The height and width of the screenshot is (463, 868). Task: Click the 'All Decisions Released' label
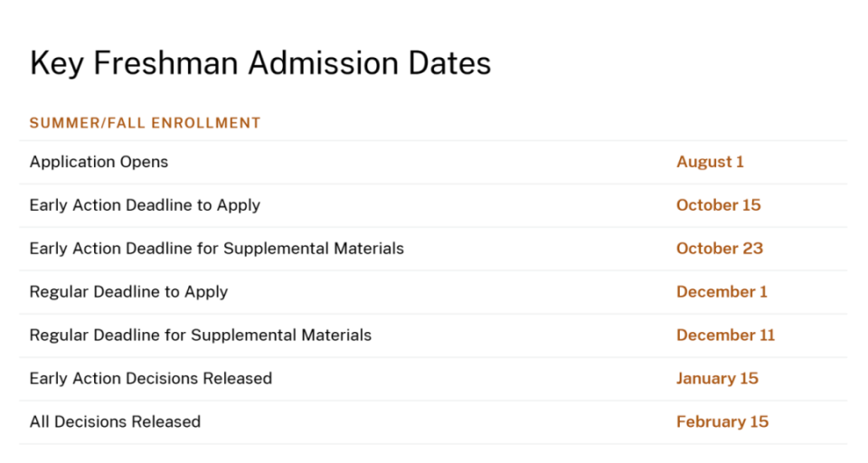pos(115,422)
